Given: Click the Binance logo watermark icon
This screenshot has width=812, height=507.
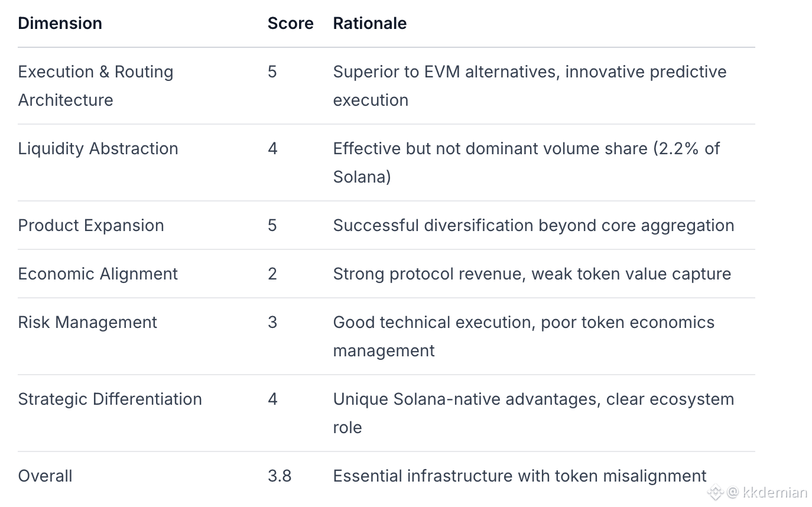Looking at the screenshot, I should (716, 492).
